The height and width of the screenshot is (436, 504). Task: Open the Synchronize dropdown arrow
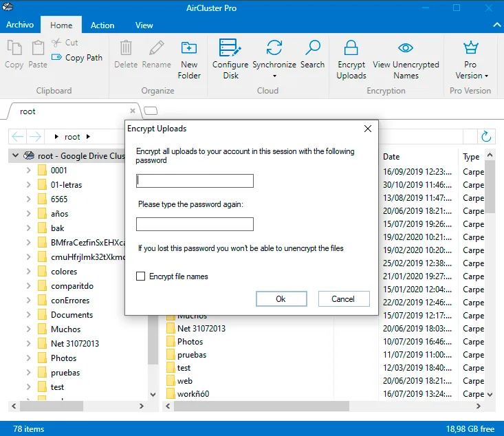[274, 76]
